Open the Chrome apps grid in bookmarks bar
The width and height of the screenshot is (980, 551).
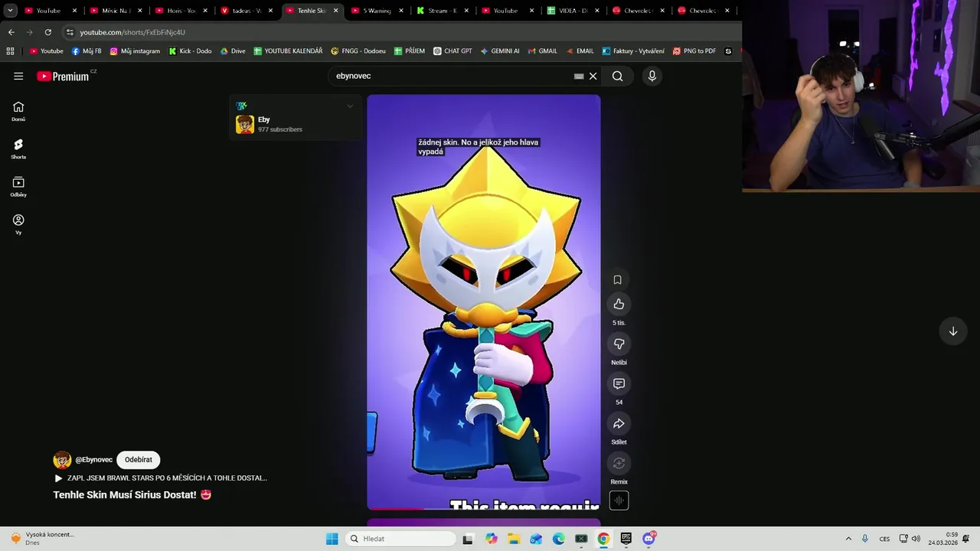click(x=10, y=51)
